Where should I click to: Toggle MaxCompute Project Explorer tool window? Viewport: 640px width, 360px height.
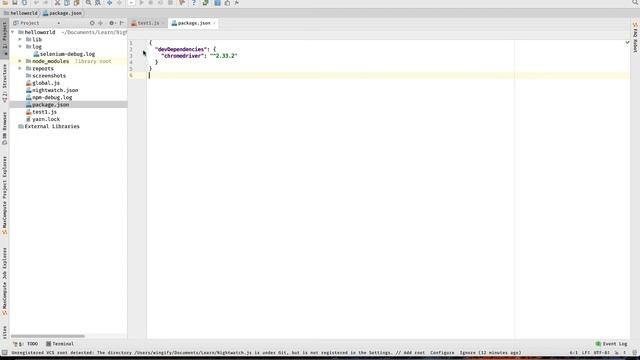[x=4, y=195]
